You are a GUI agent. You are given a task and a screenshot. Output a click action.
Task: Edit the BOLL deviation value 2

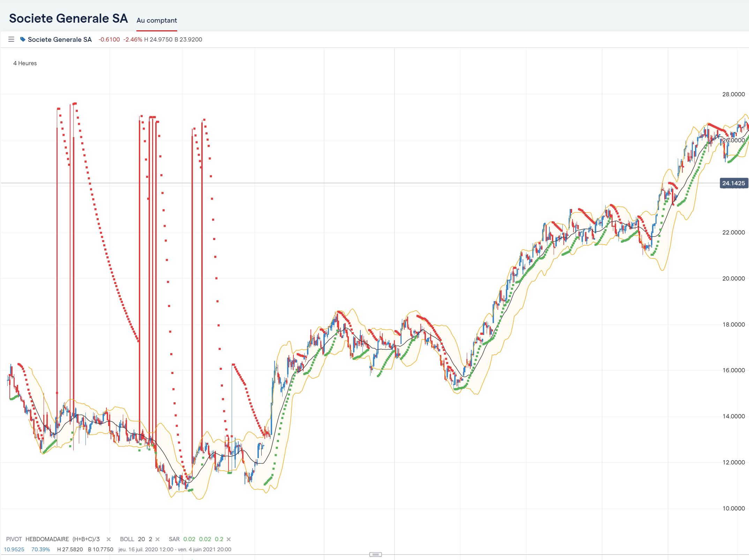pyautogui.click(x=150, y=539)
